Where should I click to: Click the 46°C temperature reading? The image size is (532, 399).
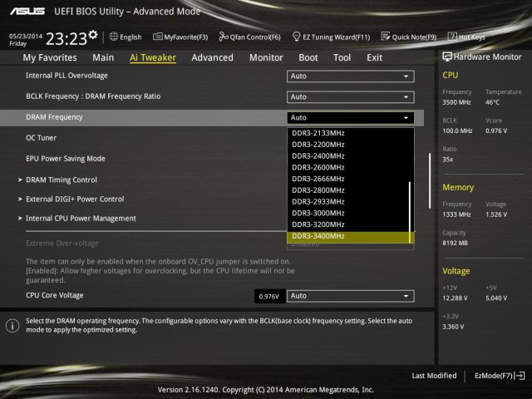492,102
